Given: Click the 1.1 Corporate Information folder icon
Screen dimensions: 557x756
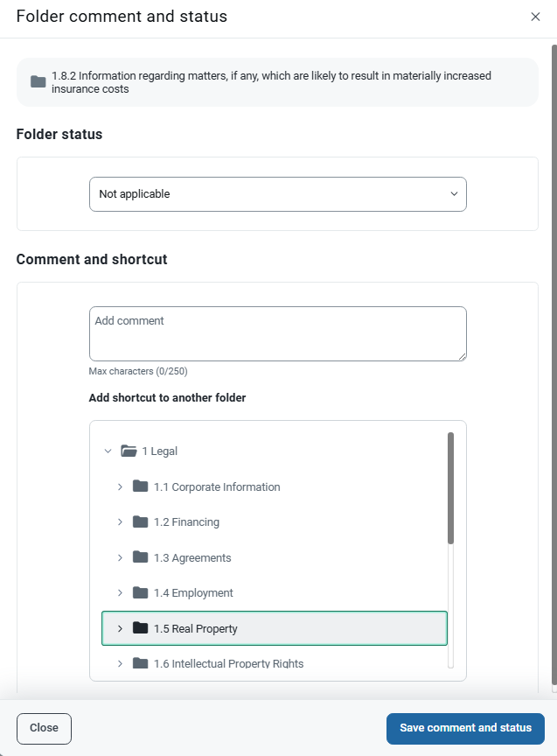Looking at the screenshot, I should [141, 486].
